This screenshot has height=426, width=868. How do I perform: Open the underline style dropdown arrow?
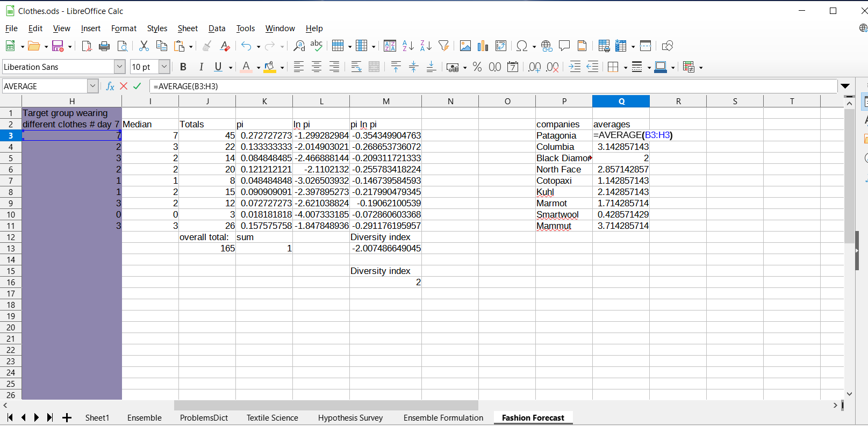(x=231, y=67)
